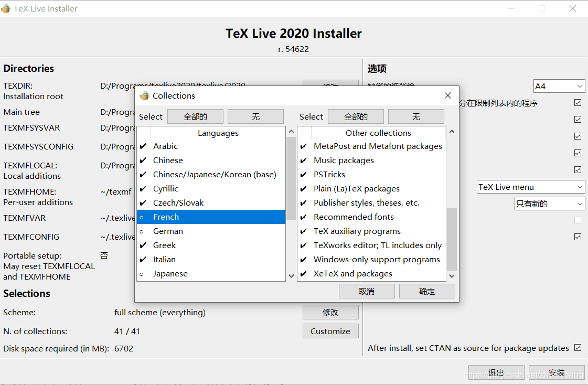588x385 pixels.
Task: Toggle the Chinese language collection
Action: 211,161
